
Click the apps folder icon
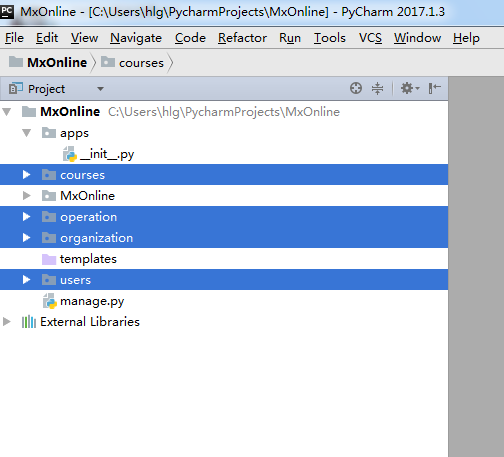(49, 133)
